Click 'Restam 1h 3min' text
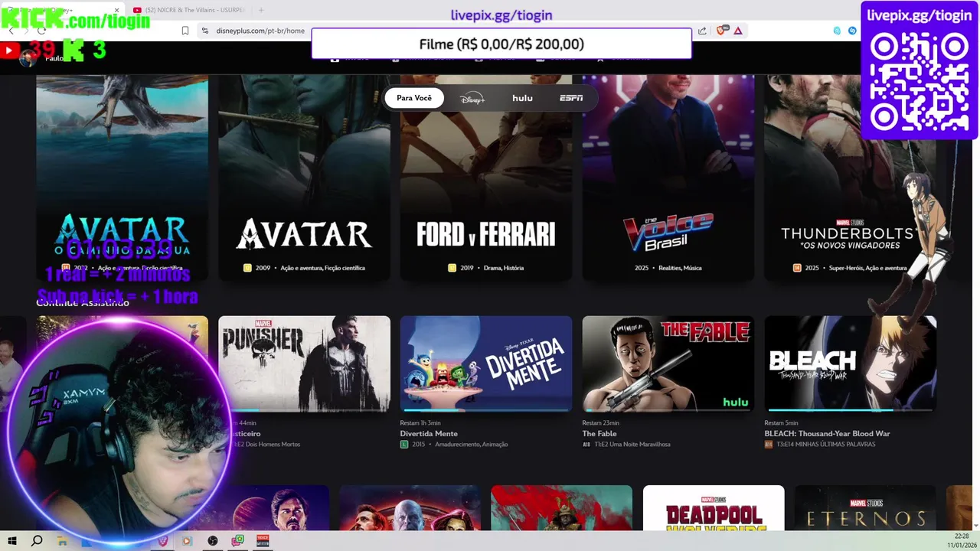The width and height of the screenshot is (980, 551). 420,423
